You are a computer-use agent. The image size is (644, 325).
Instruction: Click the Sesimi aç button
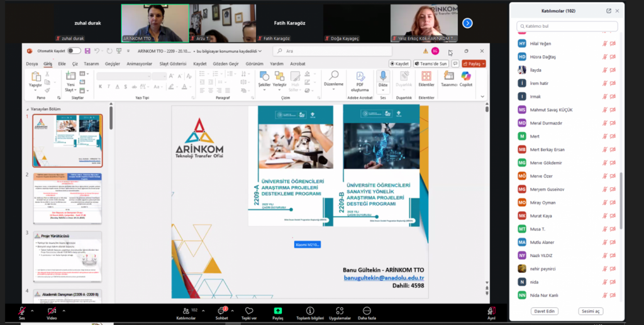[591, 311]
